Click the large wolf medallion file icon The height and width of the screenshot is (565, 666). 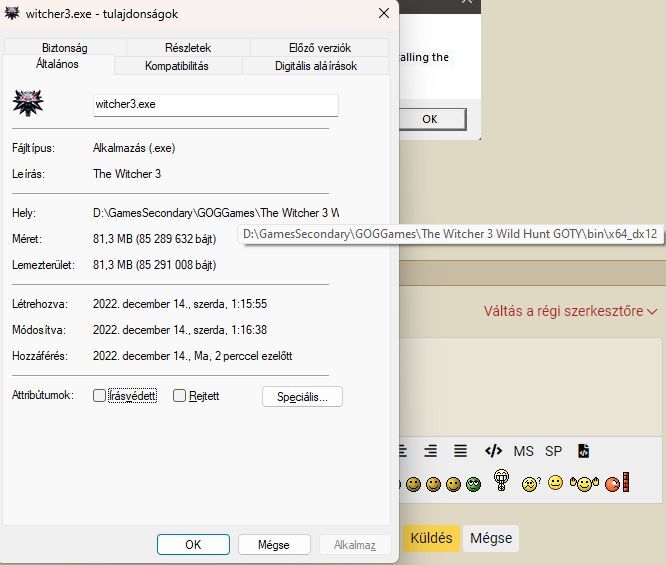(x=28, y=102)
